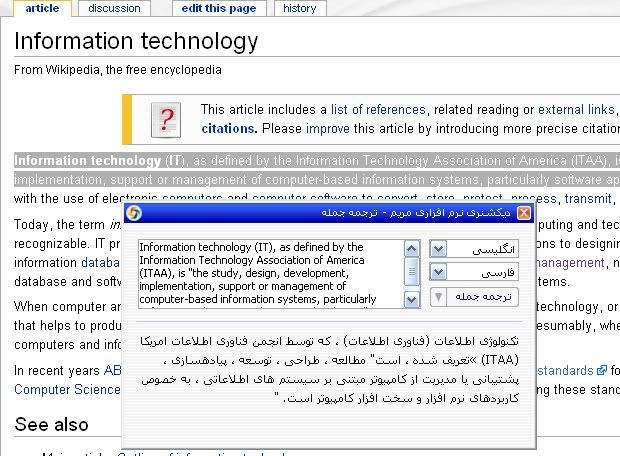Screen dimensions: 620x456
Task: Open the article tab
Action: point(42,8)
